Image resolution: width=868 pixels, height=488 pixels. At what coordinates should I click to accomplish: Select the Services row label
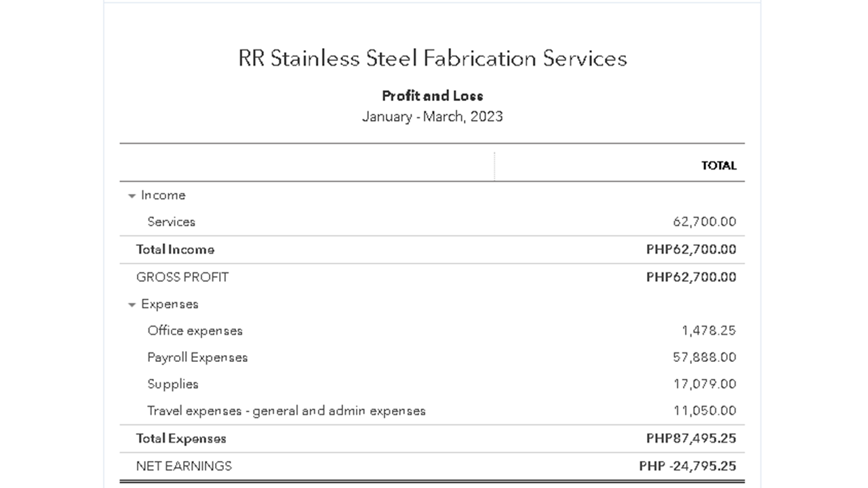point(171,222)
